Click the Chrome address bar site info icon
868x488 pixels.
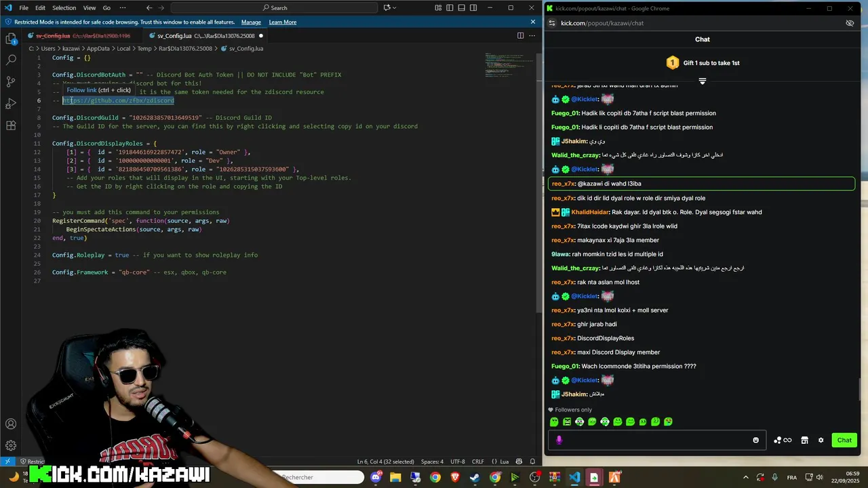(x=552, y=23)
